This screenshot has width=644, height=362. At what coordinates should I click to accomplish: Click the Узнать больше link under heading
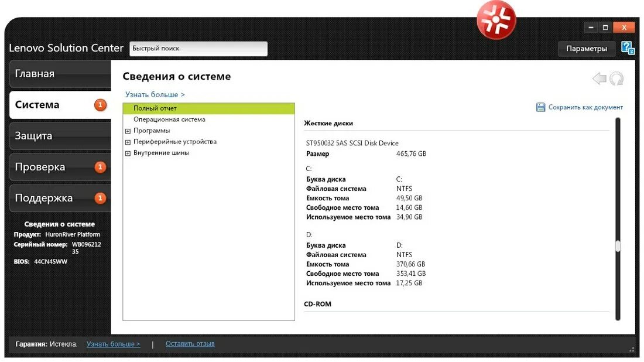point(155,94)
